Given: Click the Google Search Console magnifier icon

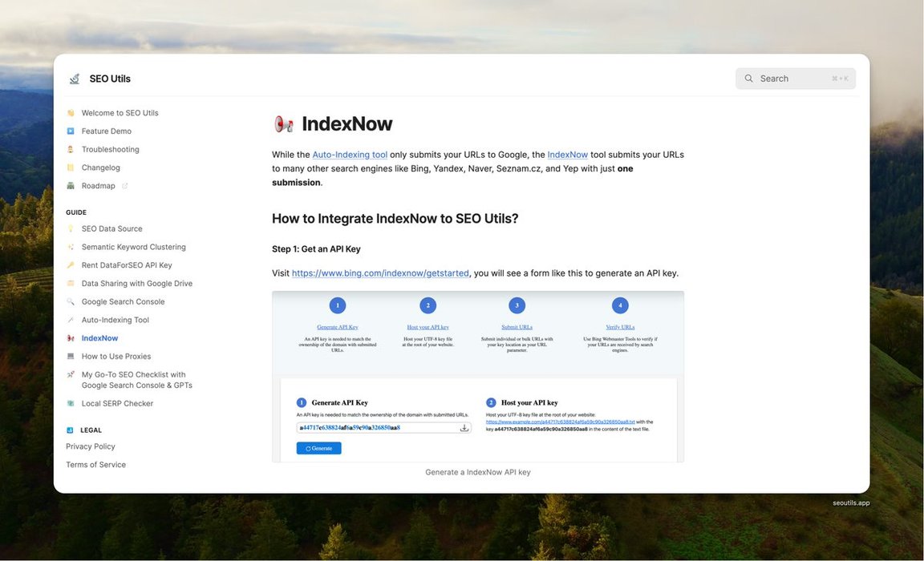Looking at the screenshot, I should point(71,302).
